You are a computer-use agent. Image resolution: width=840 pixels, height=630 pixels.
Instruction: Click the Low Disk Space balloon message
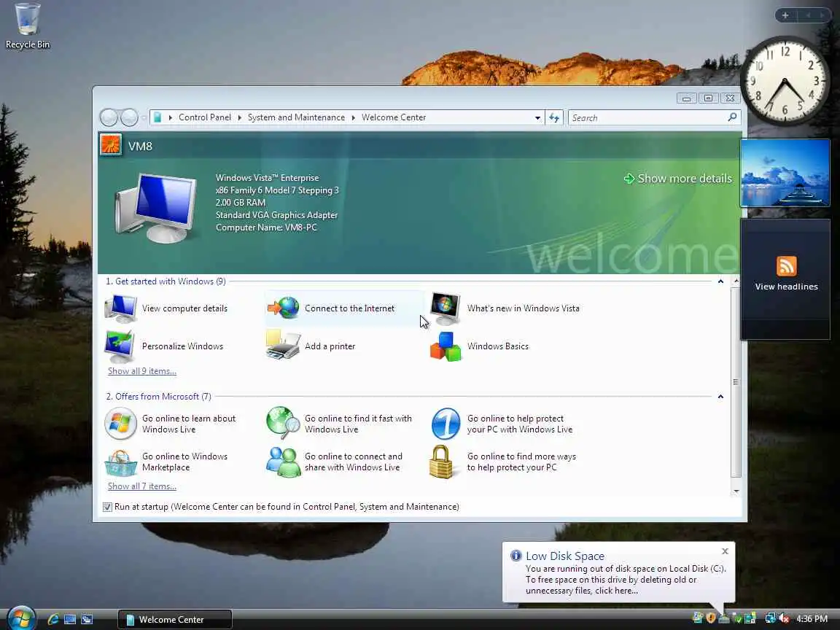point(626,580)
